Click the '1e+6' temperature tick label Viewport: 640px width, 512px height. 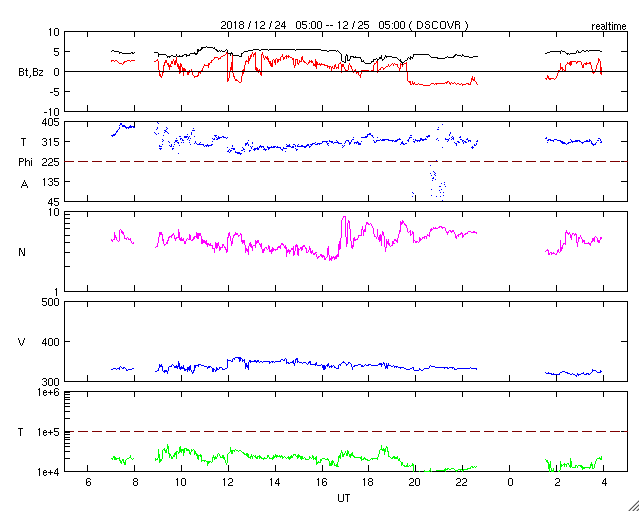click(48, 392)
